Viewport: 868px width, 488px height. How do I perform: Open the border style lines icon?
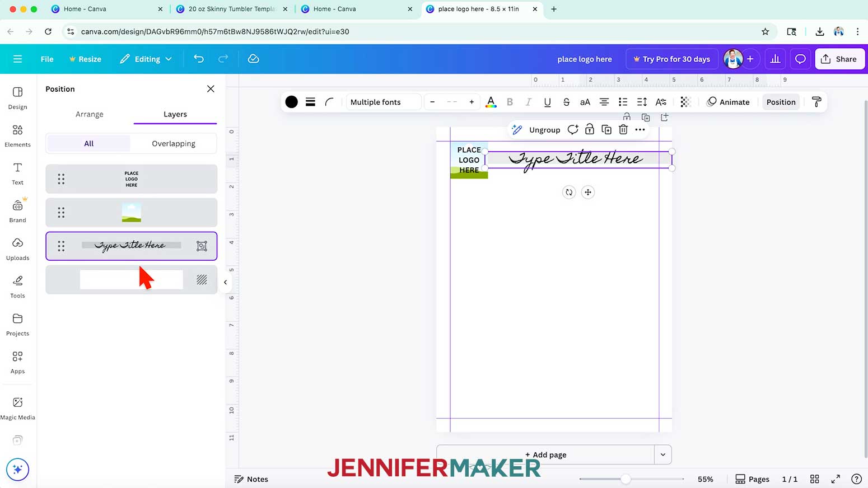(x=310, y=102)
